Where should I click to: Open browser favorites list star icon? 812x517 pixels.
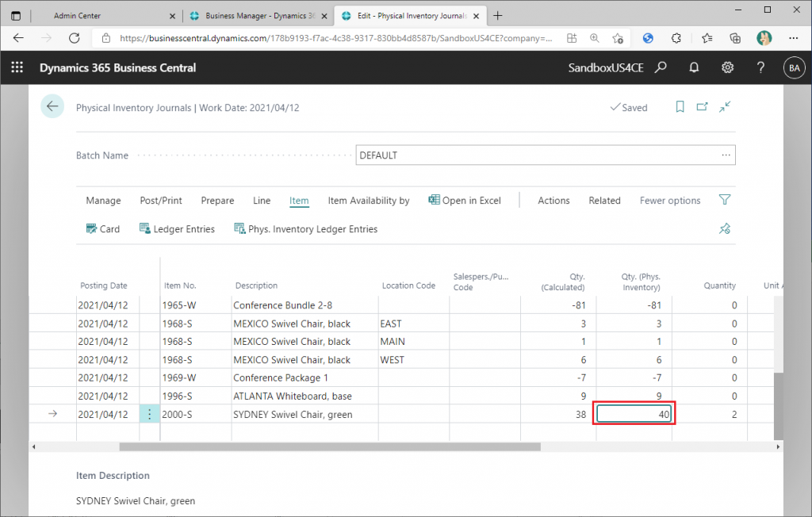[707, 38]
